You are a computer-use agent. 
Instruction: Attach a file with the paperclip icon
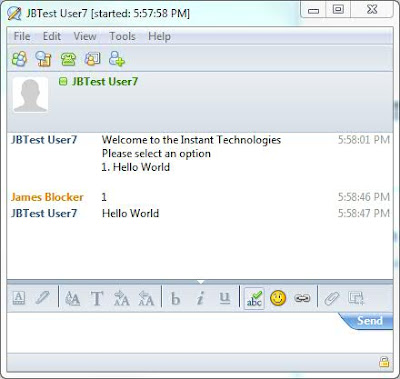coord(332,298)
